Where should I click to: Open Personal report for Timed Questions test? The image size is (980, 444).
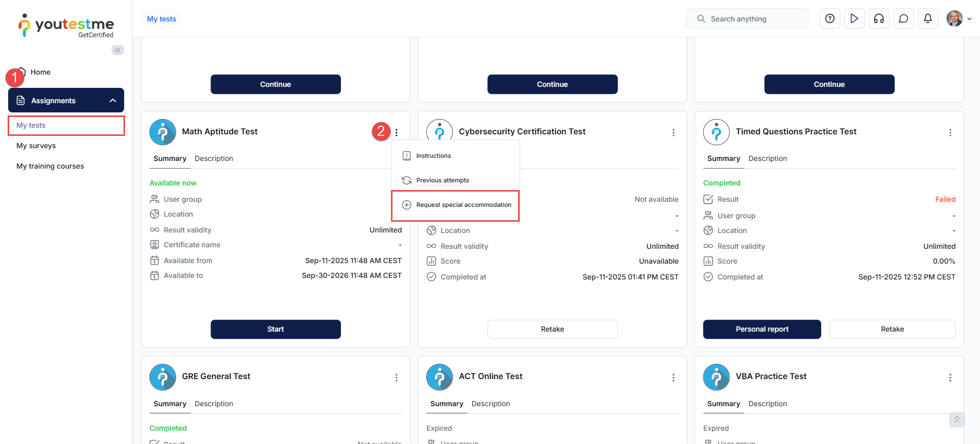(762, 329)
